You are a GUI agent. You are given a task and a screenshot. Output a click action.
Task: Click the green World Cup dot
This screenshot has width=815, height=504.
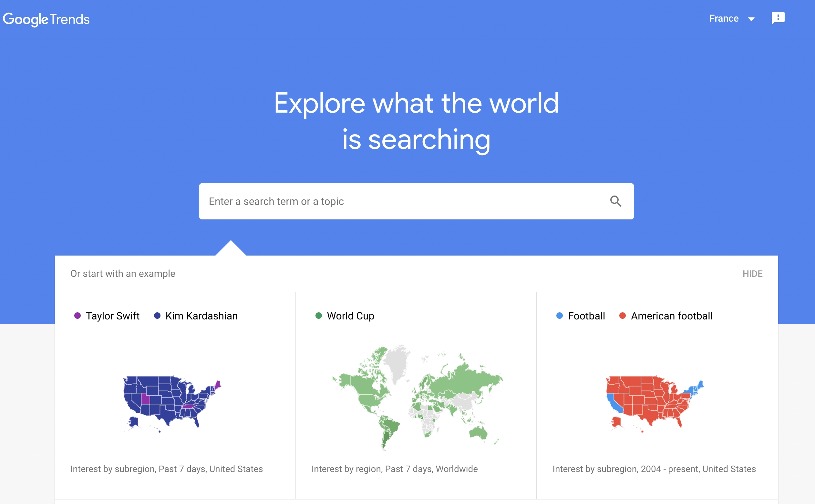click(x=318, y=316)
